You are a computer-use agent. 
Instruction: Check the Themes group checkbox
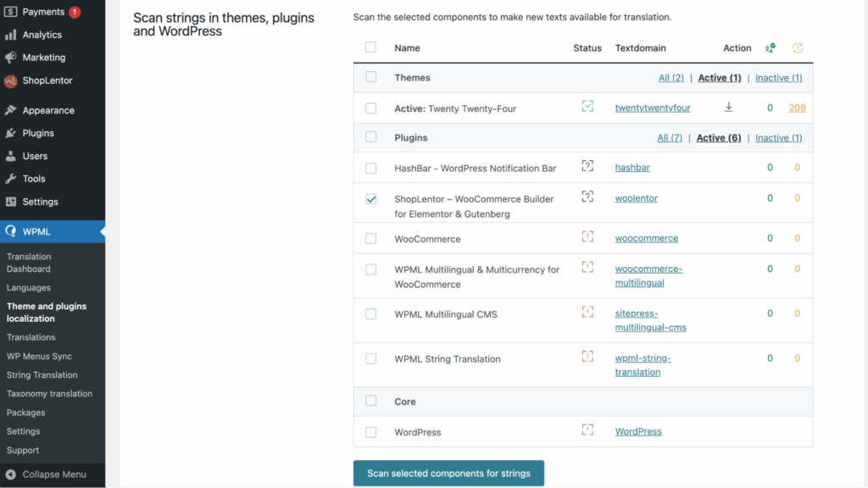pos(370,77)
